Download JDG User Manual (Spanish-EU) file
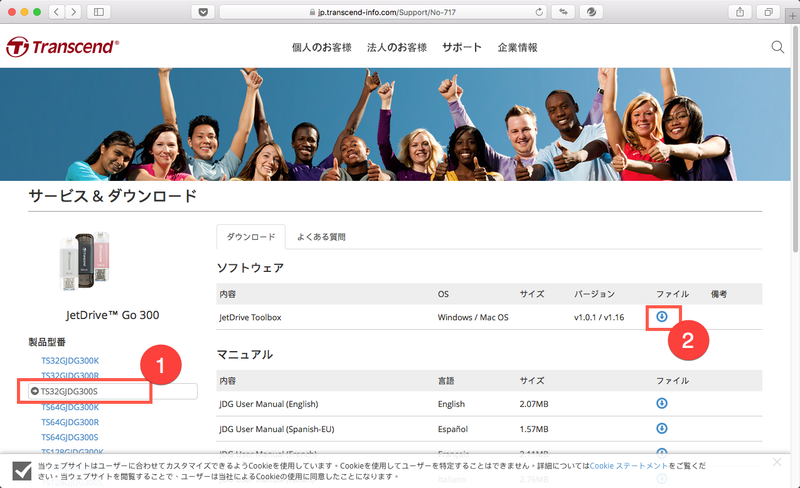The width and height of the screenshot is (800, 488). (x=662, y=428)
